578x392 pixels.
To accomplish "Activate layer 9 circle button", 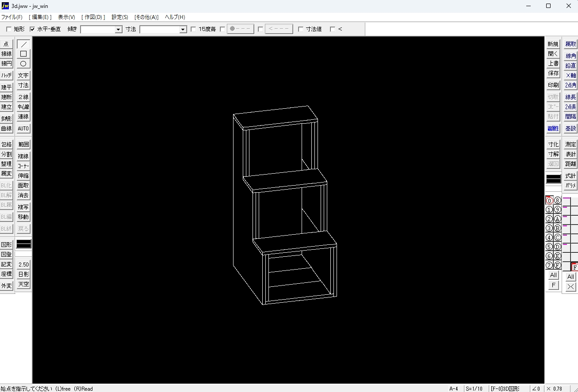I will 557,209.
